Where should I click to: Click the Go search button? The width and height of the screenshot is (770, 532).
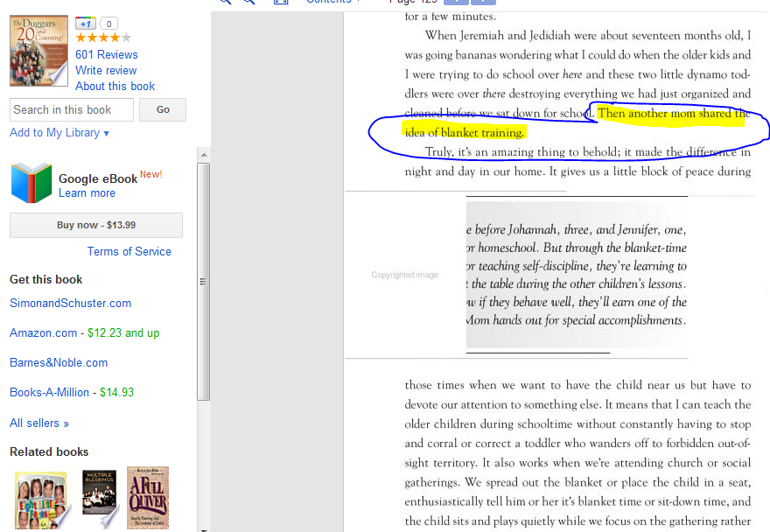click(163, 109)
